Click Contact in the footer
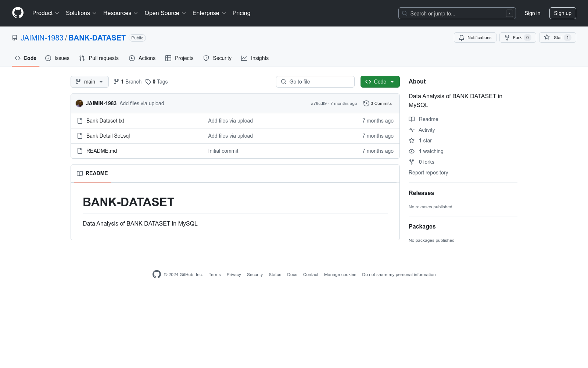This screenshot has width=588, height=368. pos(311,275)
